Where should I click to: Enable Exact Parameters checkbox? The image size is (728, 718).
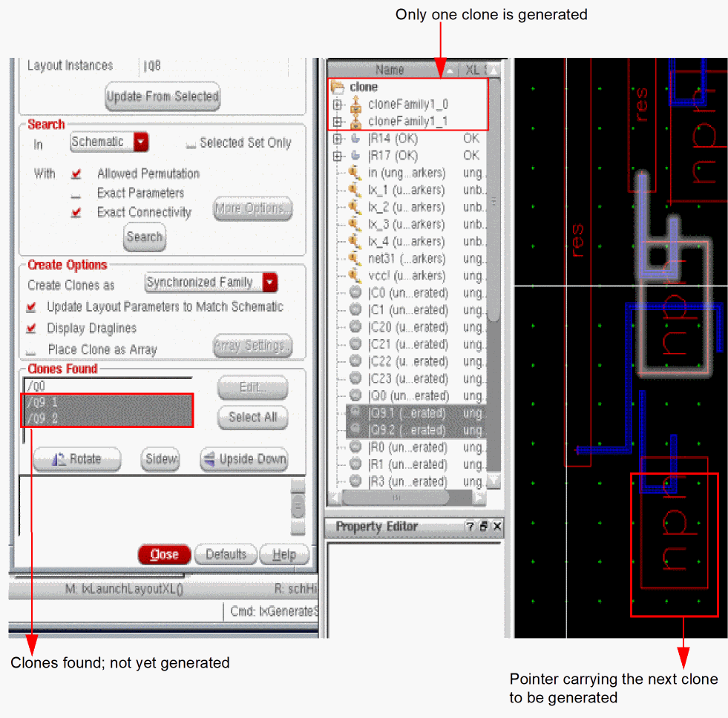[76, 194]
